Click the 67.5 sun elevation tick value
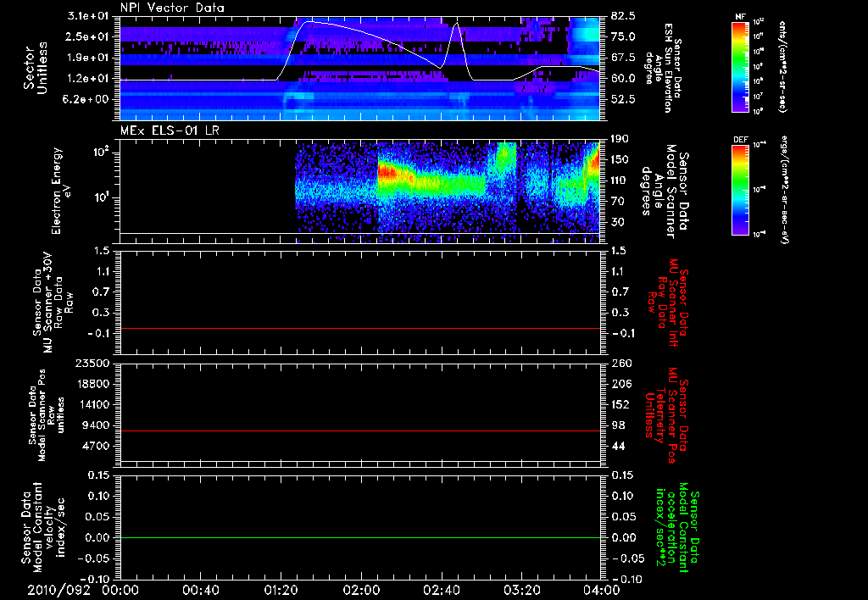 623,58
